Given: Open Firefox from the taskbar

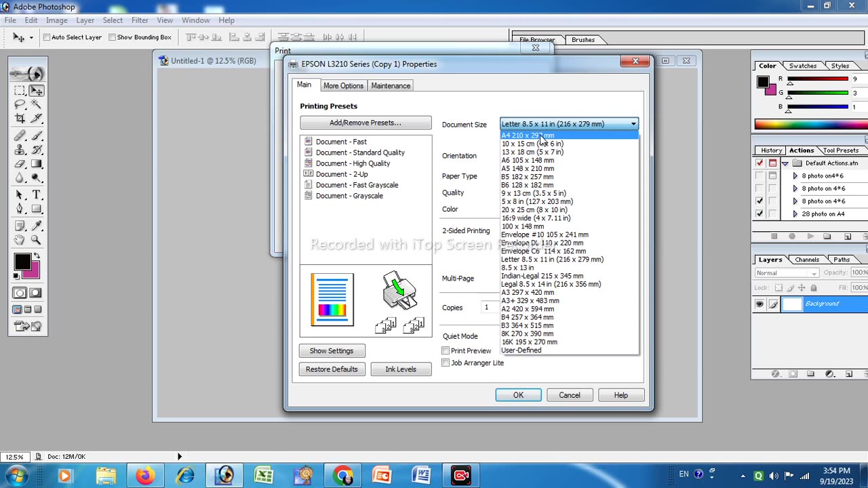Looking at the screenshot, I should pos(144,475).
